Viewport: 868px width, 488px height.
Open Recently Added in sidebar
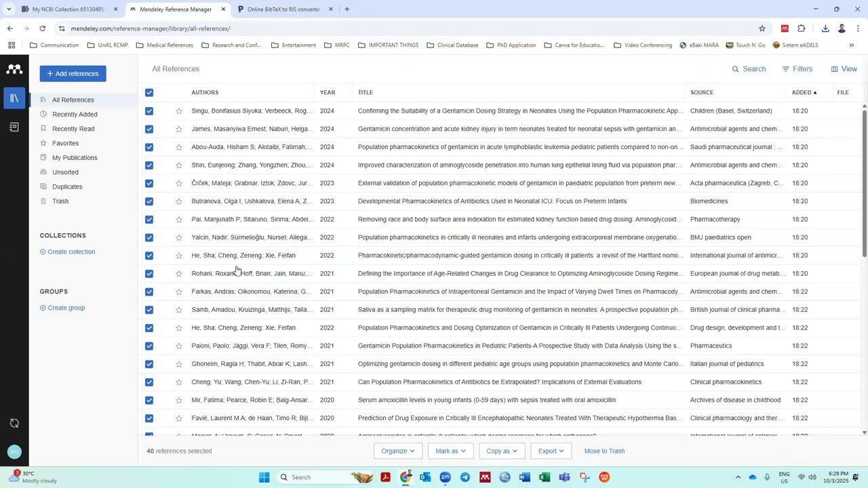75,115
